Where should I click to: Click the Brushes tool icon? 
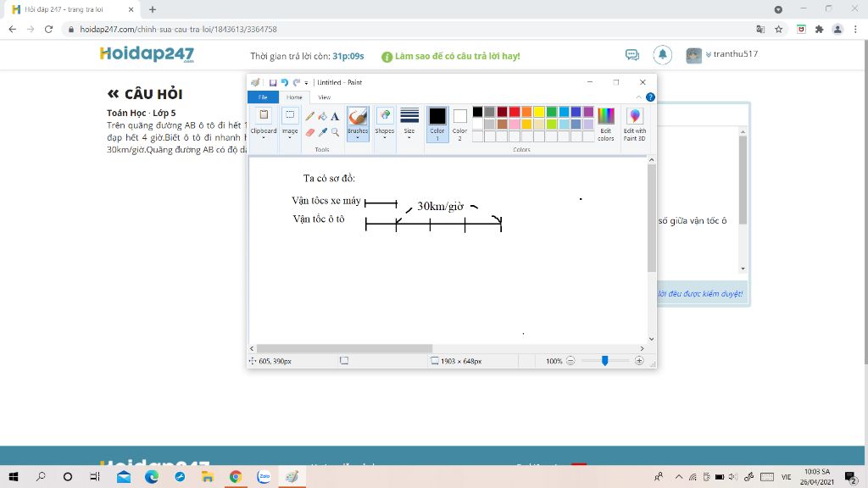[x=358, y=116]
